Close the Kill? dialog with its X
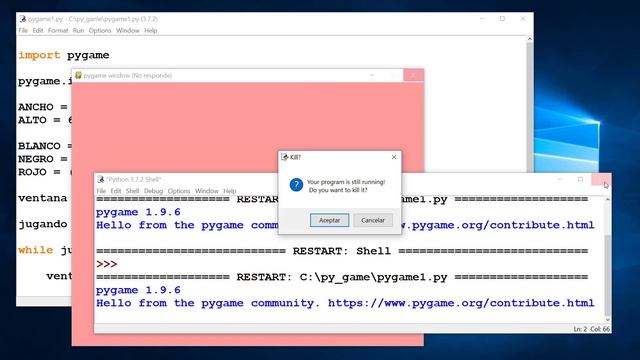Image resolution: width=640 pixels, height=360 pixels. [394, 157]
